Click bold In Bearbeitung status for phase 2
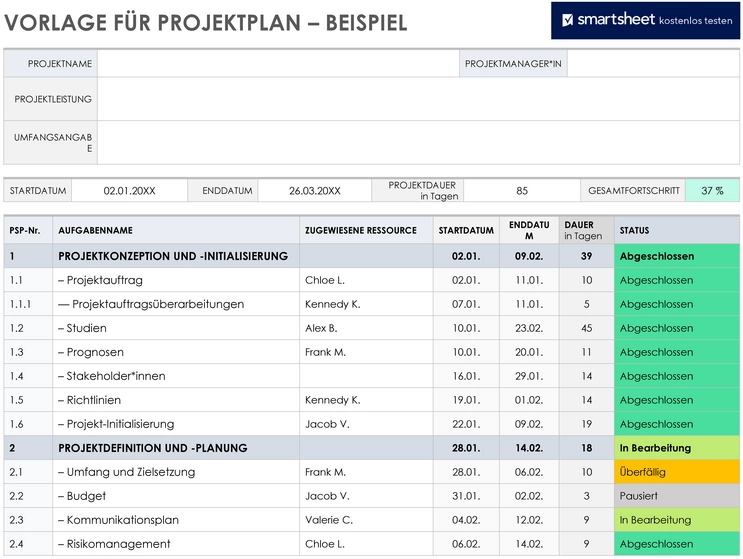 (x=677, y=448)
